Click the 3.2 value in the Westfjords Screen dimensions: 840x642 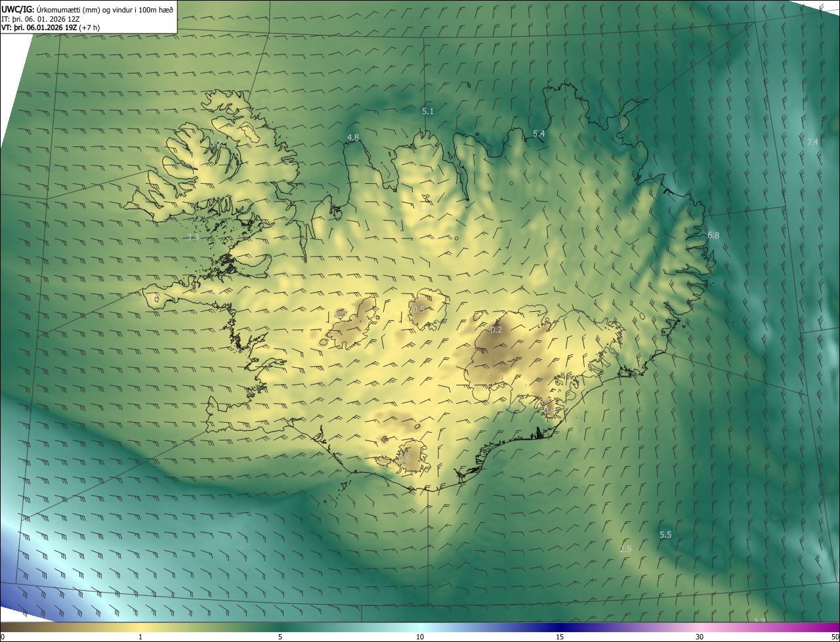pos(215,143)
